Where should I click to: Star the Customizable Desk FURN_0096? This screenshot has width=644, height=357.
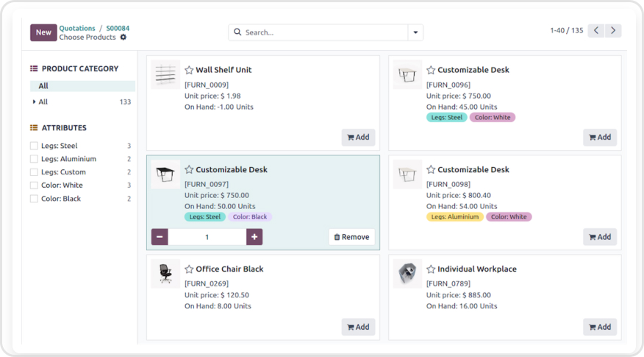pos(431,70)
